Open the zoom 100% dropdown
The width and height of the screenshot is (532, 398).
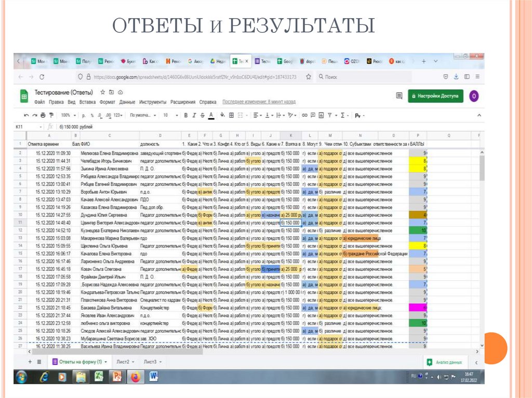point(68,115)
